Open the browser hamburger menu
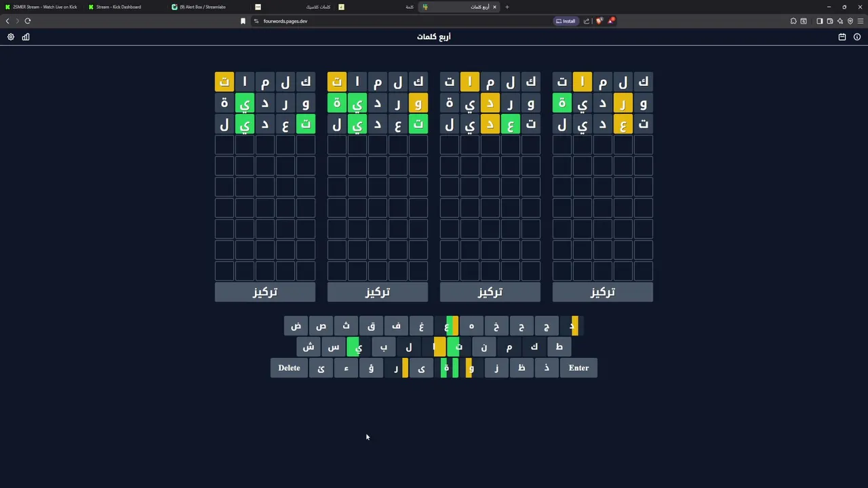 tap(861, 21)
